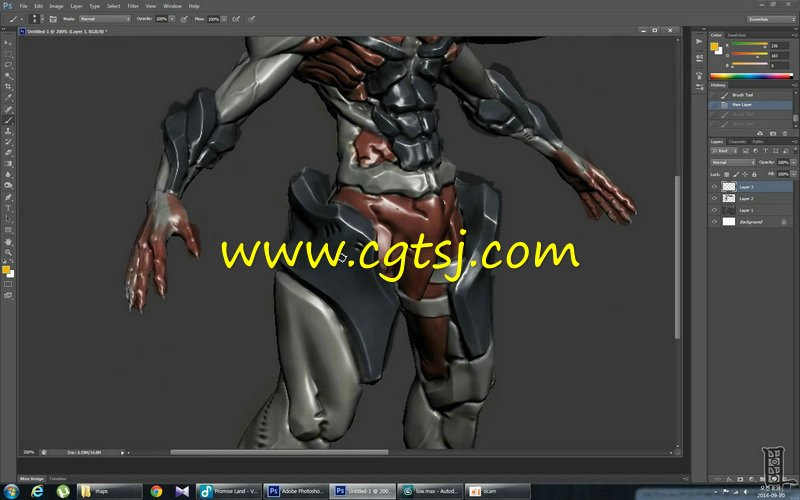This screenshot has height=500, width=800.
Task: Click create new snapshot camera icon
Action: click(773, 133)
